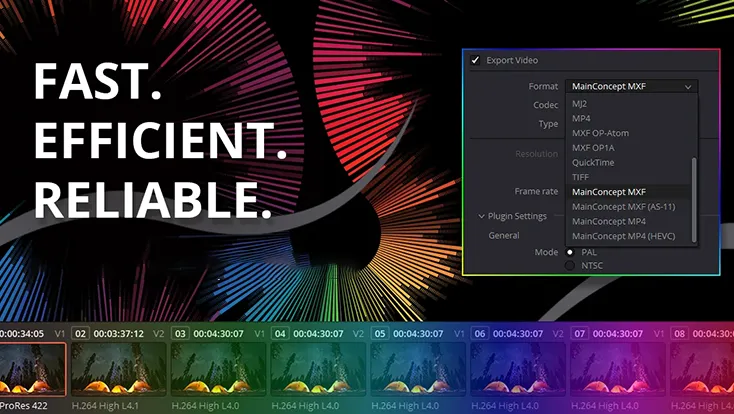This screenshot has width=734, height=414.
Task: Select TIFF in the format list
Action: [580, 177]
